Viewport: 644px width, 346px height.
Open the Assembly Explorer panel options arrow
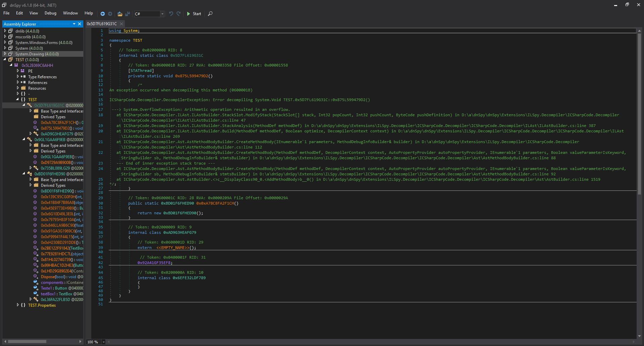pos(74,24)
